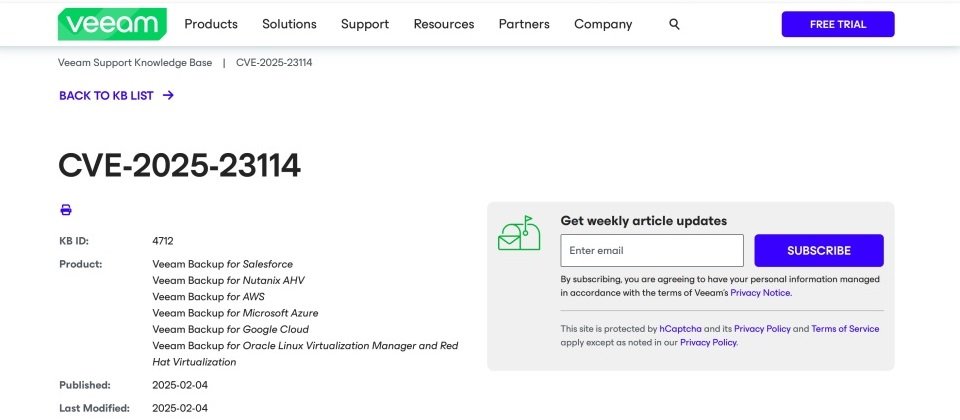Click the Veeam logo
This screenshot has width=960, height=420.
[112, 24]
